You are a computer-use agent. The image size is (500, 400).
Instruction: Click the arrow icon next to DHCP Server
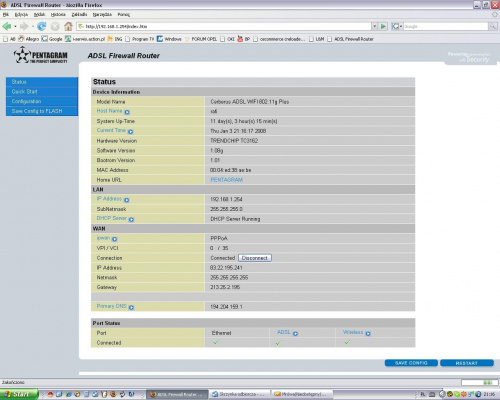click(x=131, y=219)
